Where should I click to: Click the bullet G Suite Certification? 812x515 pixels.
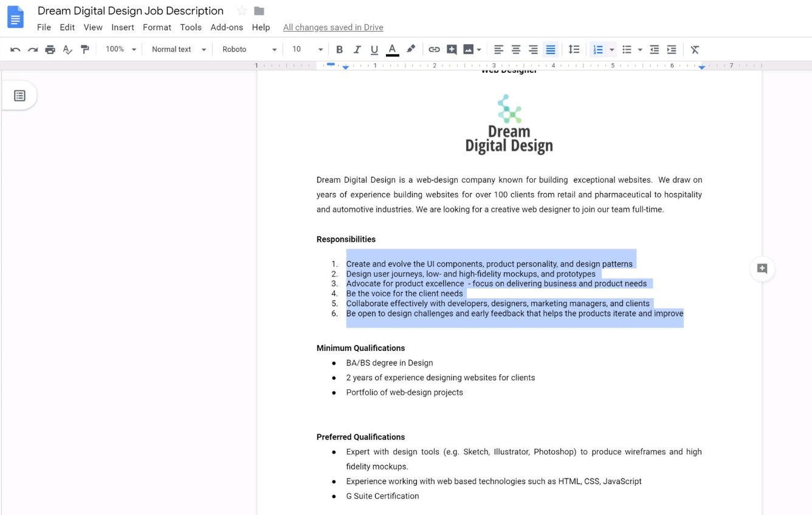point(382,496)
